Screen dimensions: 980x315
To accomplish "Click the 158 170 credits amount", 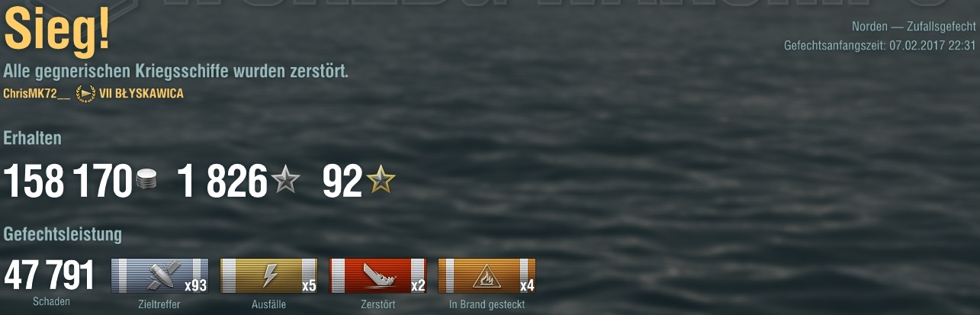I will (69, 182).
